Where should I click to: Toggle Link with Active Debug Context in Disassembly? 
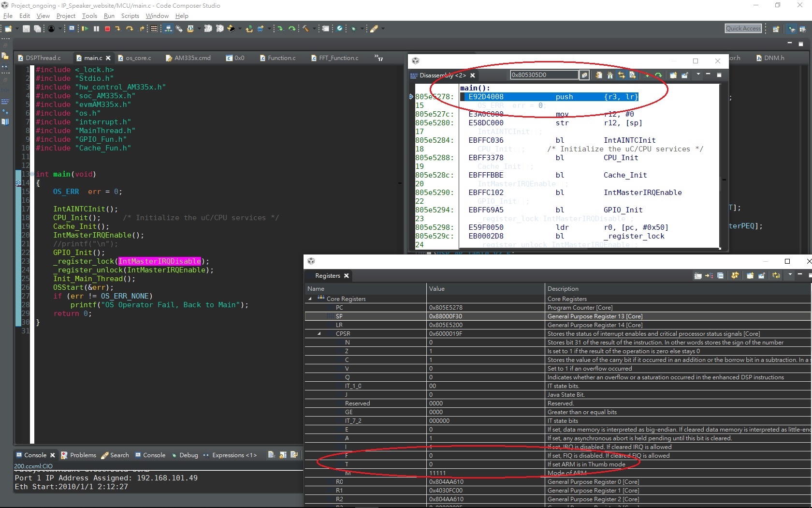tap(622, 75)
